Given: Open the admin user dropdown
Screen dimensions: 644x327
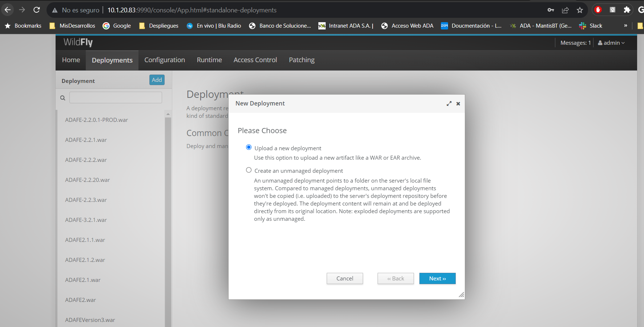Looking at the screenshot, I should pos(611,43).
